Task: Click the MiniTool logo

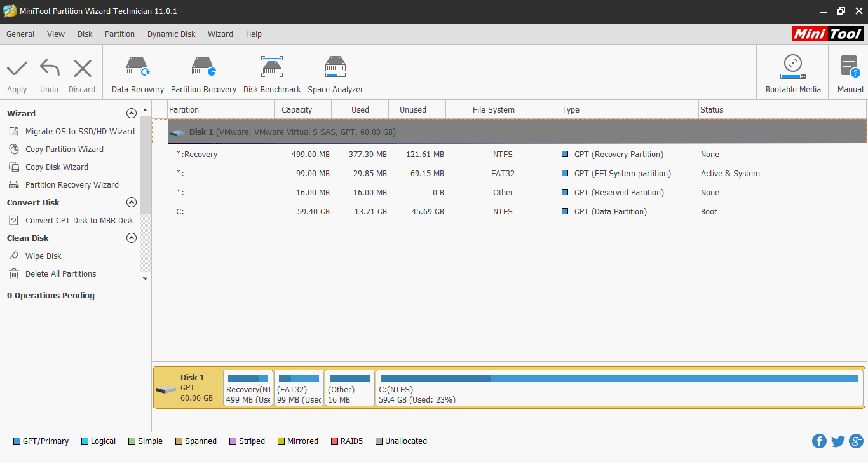Action: [827, 34]
